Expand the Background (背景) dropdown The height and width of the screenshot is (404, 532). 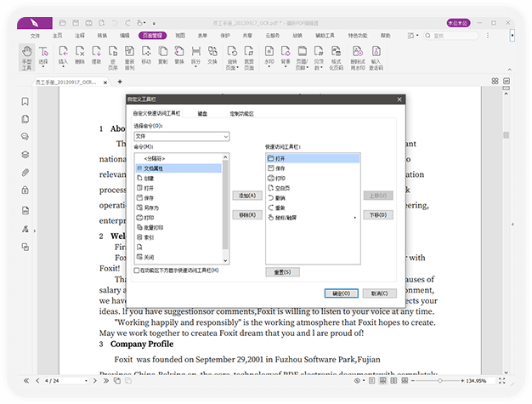[x=286, y=67]
